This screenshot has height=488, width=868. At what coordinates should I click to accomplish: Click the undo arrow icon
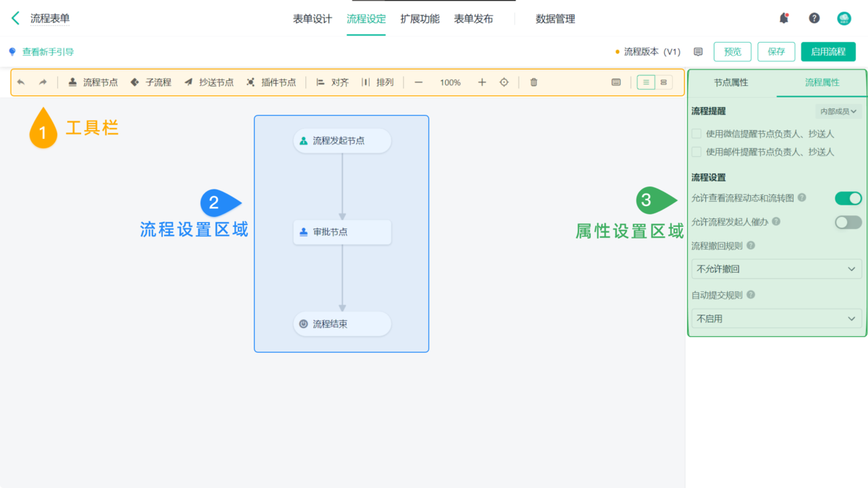click(x=21, y=82)
